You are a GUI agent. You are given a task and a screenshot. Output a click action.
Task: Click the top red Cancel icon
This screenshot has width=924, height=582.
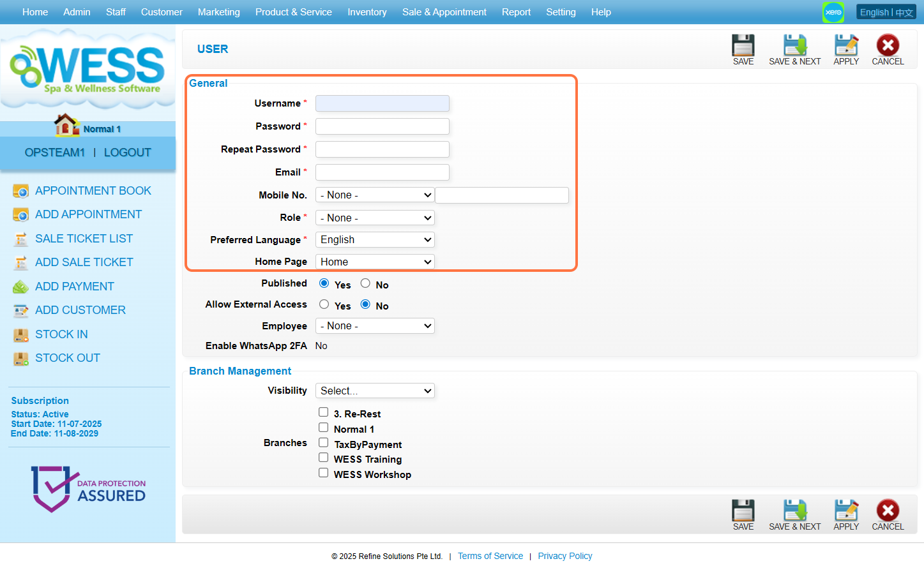(888, 45)
